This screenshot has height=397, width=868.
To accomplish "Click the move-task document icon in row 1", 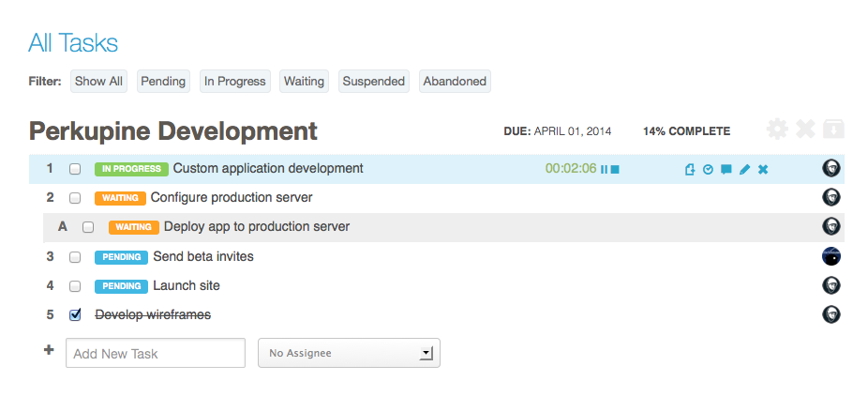I will tap(690, 169).
